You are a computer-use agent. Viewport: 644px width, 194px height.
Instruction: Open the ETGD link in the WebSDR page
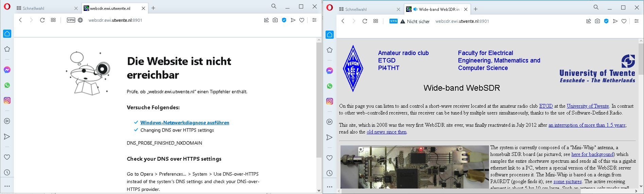tap(546, 106)
